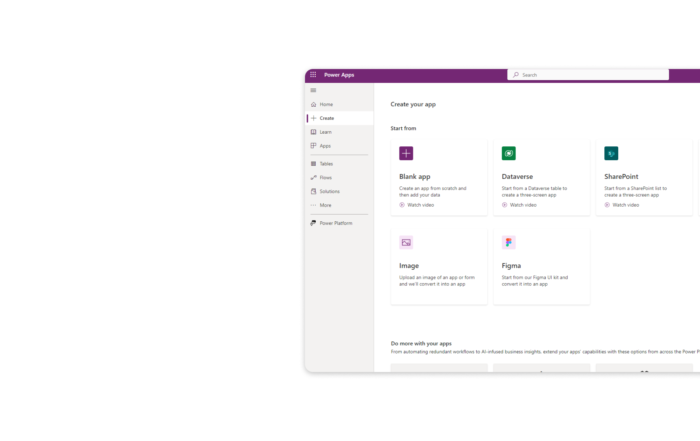Open Power Platform in the sidebar
The width and height of the screenshot is (700, 441).
click(340, 223)
